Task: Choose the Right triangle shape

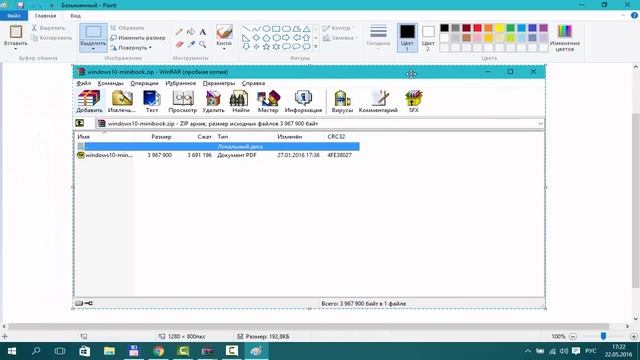Action: pos(246,38)
